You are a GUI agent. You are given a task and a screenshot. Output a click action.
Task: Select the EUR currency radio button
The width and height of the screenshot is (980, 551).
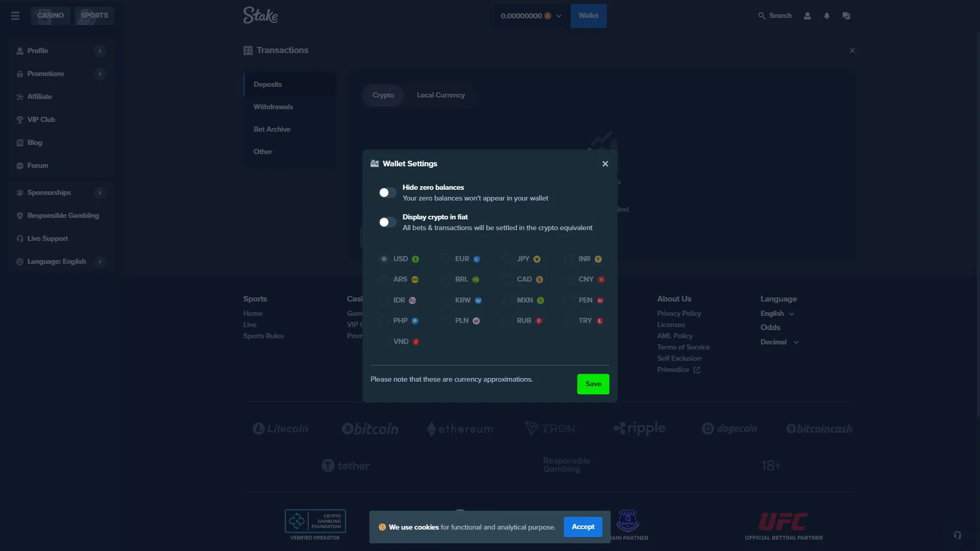click(446, 259)
